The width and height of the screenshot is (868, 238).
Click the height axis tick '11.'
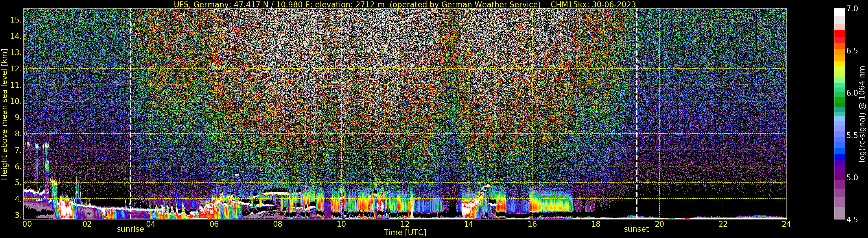[x=16, y=85]
